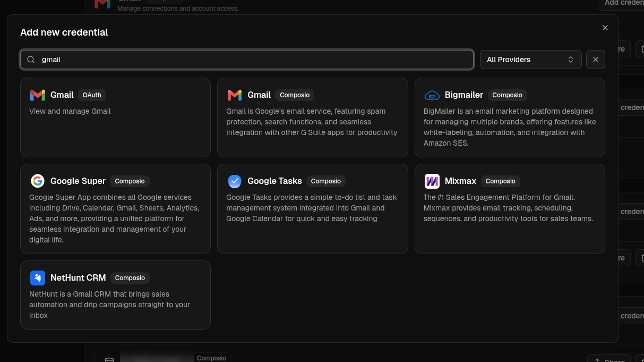This screenshot has height=362, width=644.
Task: Select the Gmail OAuth credential card
Action: point(115,117)
